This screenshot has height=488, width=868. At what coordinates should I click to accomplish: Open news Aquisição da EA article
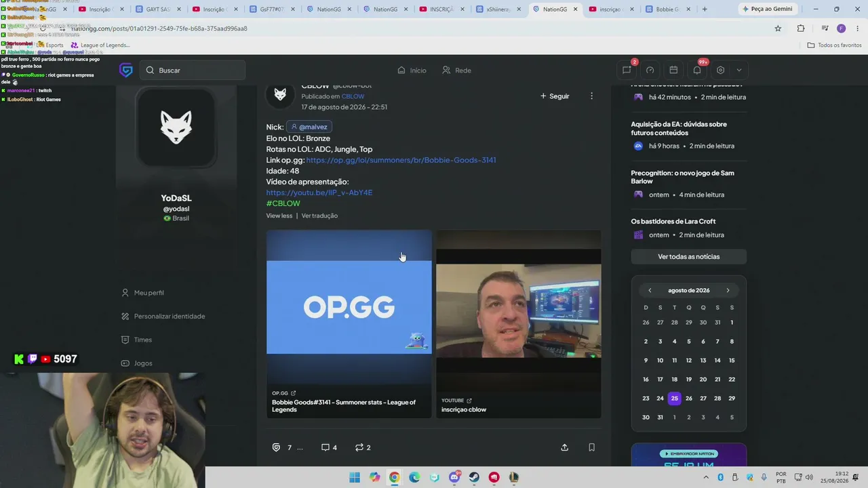(679, 129)
